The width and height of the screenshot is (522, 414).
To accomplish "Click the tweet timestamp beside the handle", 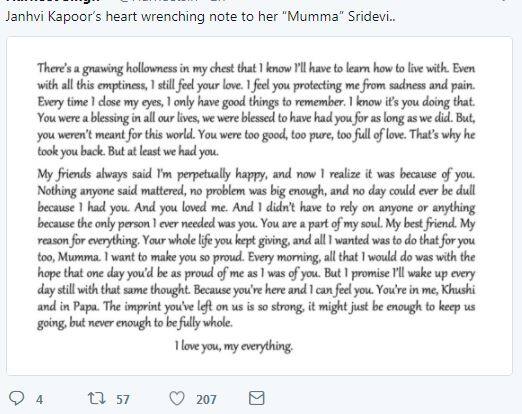I will point(219,1).
